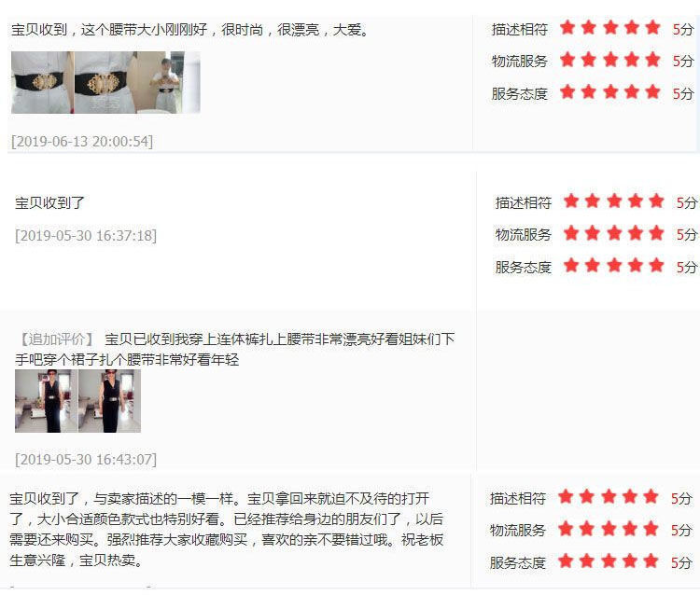This screenshot has width=700, height=609.
Task: Open the first black jumpsuit photo in the follow-up review
Action: point(46,401)
